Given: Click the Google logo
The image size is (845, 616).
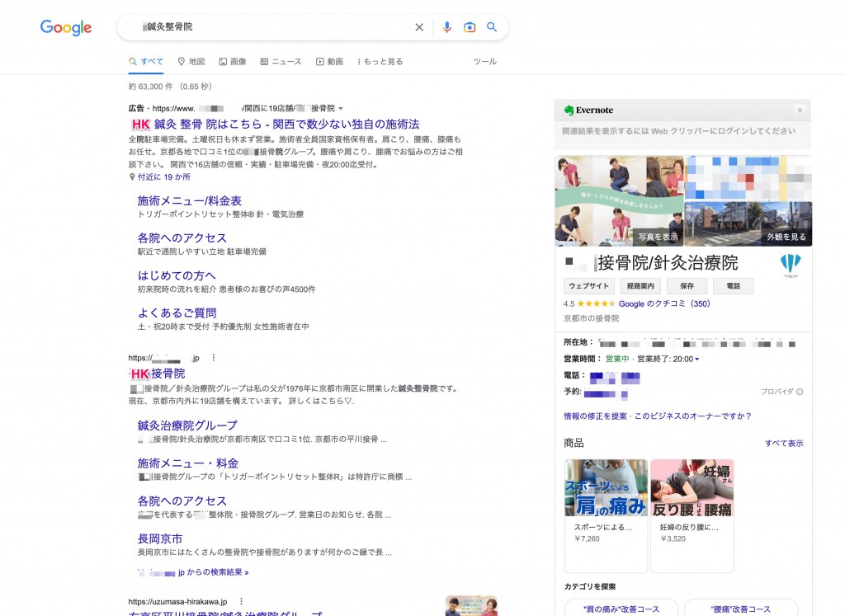Looking at the screenshot, I should click(x=66, y=27).
